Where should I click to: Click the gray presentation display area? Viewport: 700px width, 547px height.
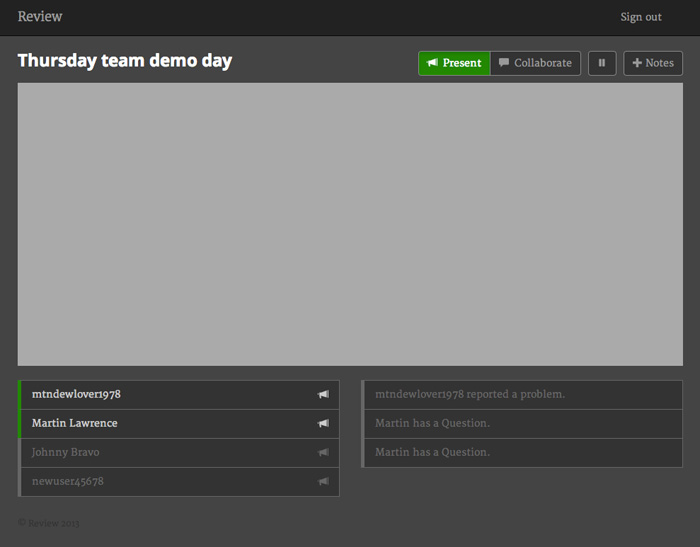[350, 224]
